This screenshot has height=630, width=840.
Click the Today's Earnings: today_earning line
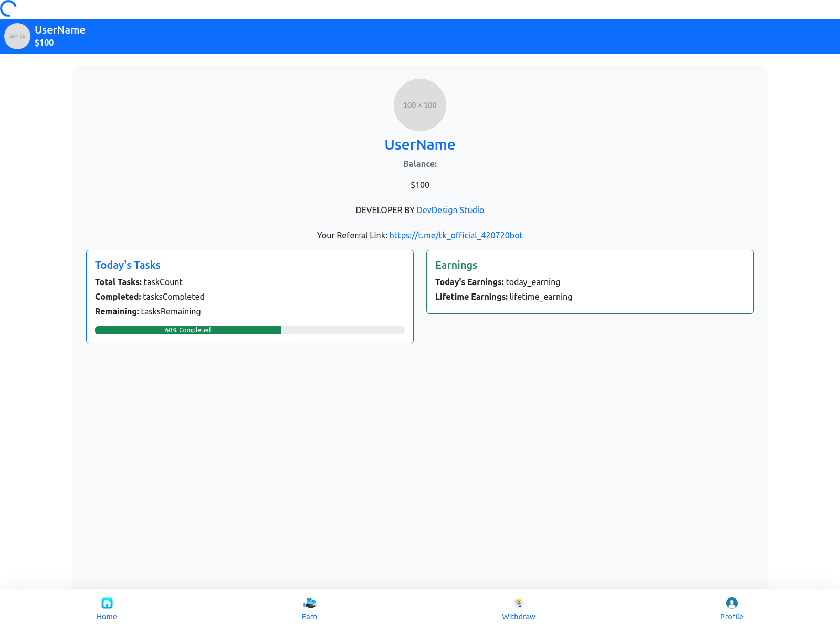[498, 282]
